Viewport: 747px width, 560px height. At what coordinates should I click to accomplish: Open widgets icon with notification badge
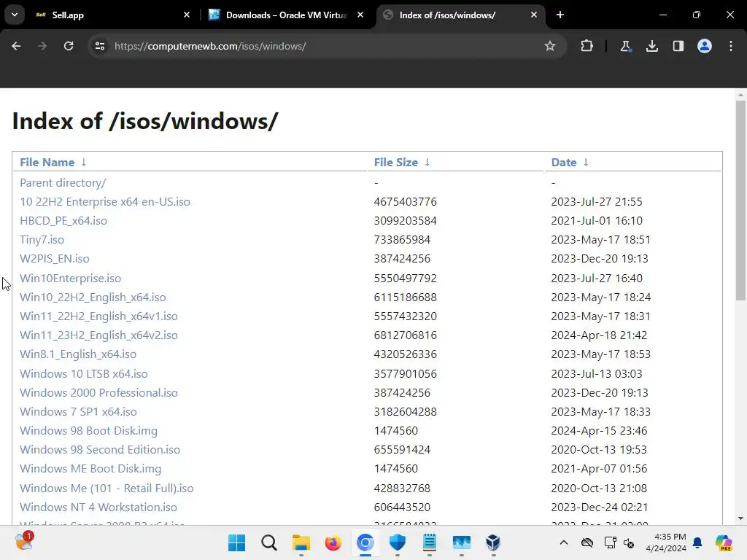click(24, 542)
